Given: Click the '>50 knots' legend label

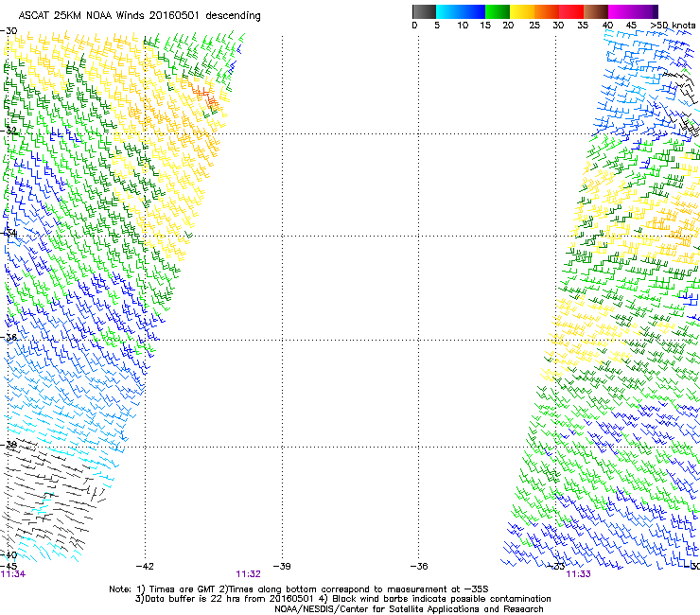Looking at the screenshot, I should (673, 26).
